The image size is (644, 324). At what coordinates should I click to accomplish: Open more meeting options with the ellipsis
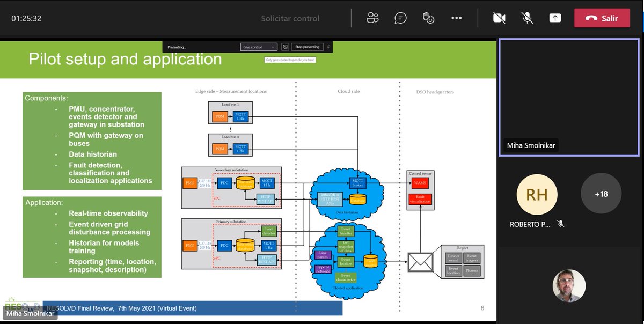pyautogui.click(x=456, y=18)
